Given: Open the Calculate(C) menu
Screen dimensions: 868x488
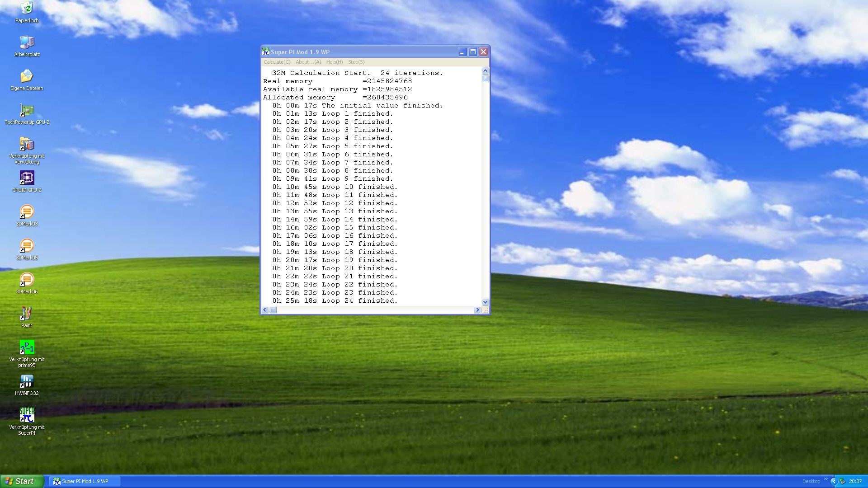Looking at the screenshot, I should coord(277,62).
